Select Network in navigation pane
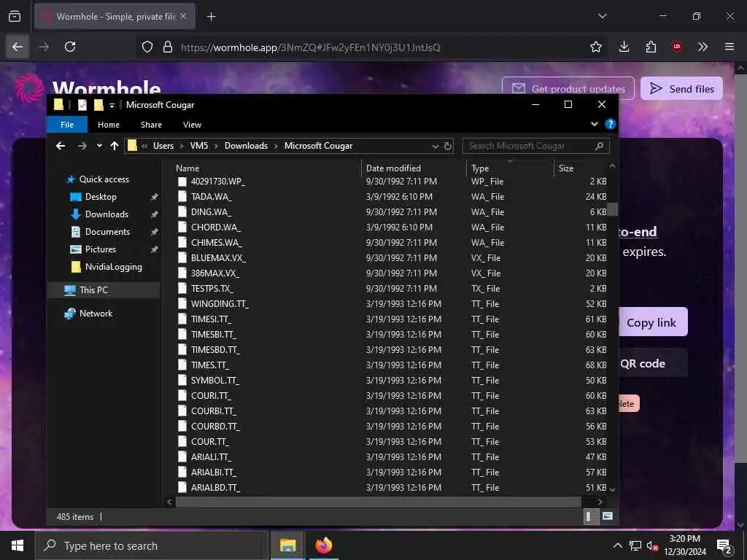This screenshot has width=747, height=560. 96,314
